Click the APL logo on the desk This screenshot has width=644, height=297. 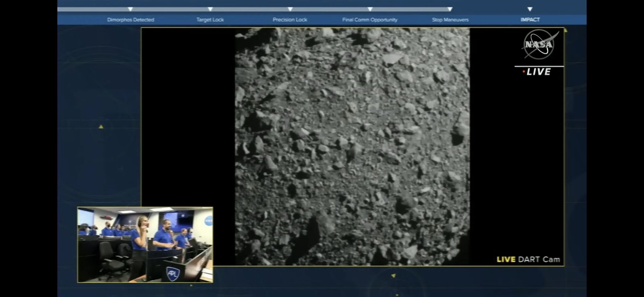pos(173,273)
